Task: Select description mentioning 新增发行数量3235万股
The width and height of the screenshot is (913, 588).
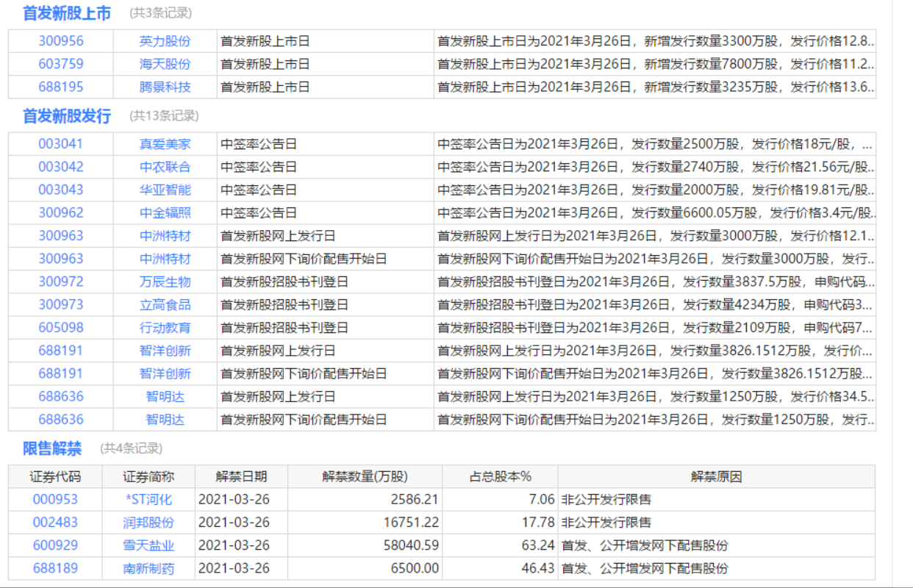Action: tap(656, 87)
